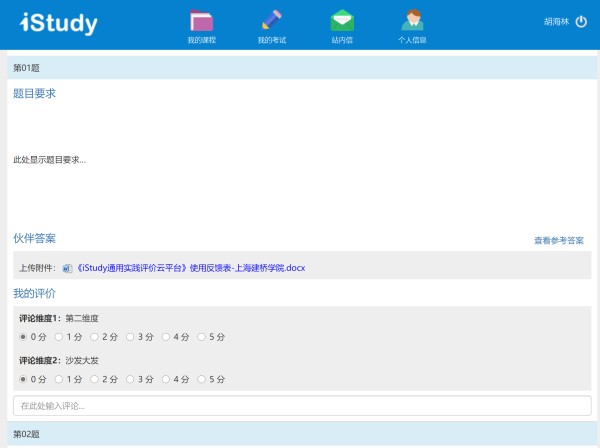Open the 站内信 envelope icon

pyautogui.click(x=342, y=19)
